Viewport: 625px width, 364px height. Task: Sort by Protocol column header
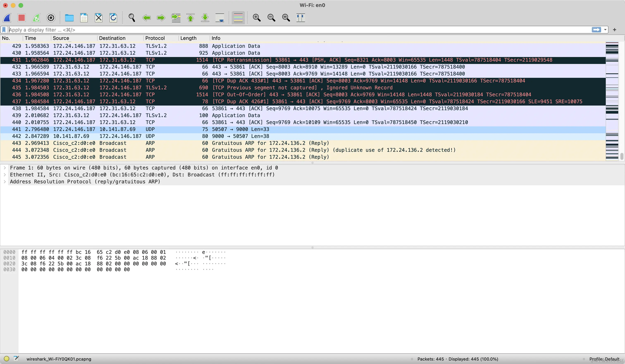[x=155, y=38]
